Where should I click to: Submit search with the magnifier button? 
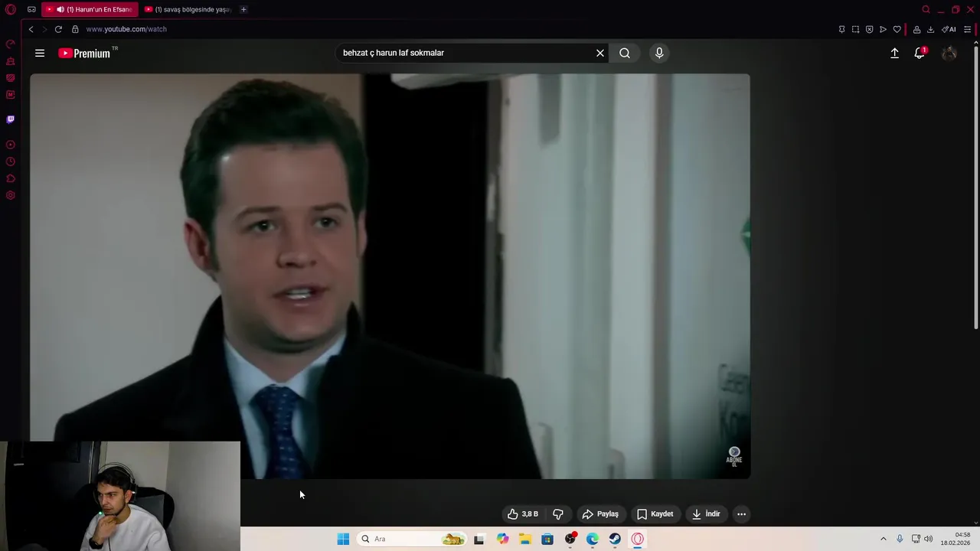(x=625, y=53)
